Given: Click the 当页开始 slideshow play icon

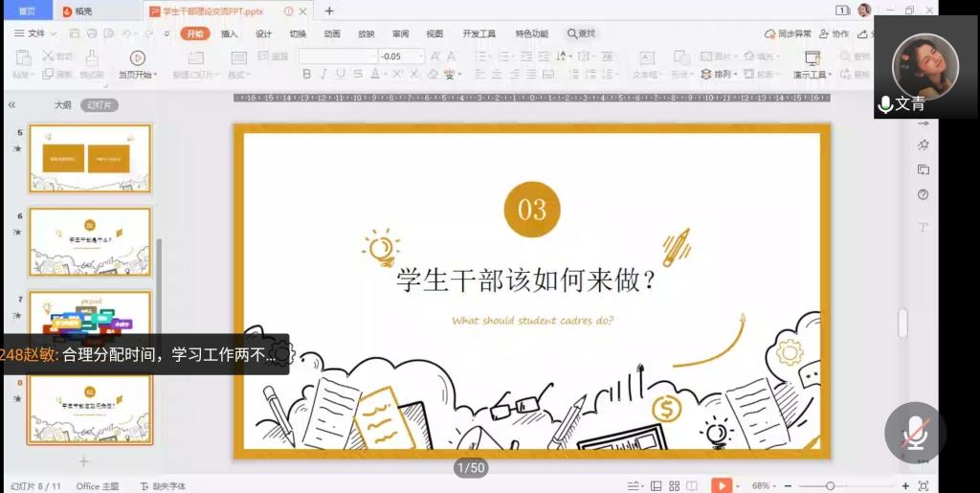Looking at the screenshot, I should tap(138, 58).
